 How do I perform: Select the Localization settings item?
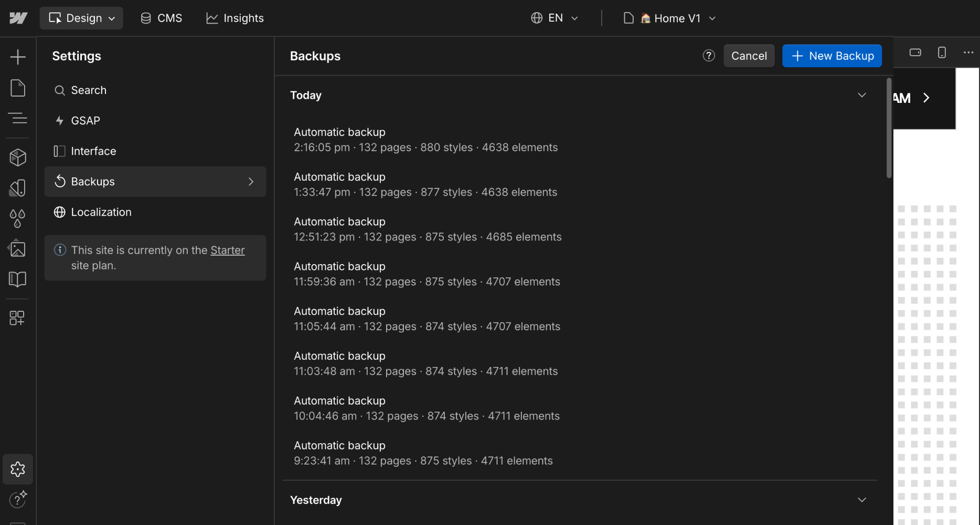coord(101,212)
